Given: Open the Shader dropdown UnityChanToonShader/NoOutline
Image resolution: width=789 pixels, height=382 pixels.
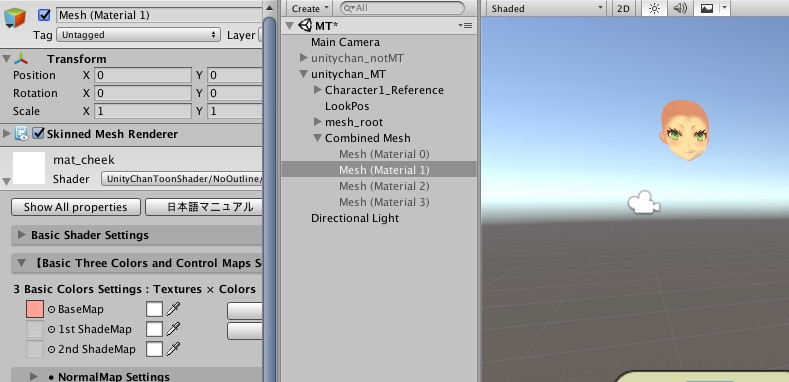Looking at the screenshot, I should click(182, 179).
